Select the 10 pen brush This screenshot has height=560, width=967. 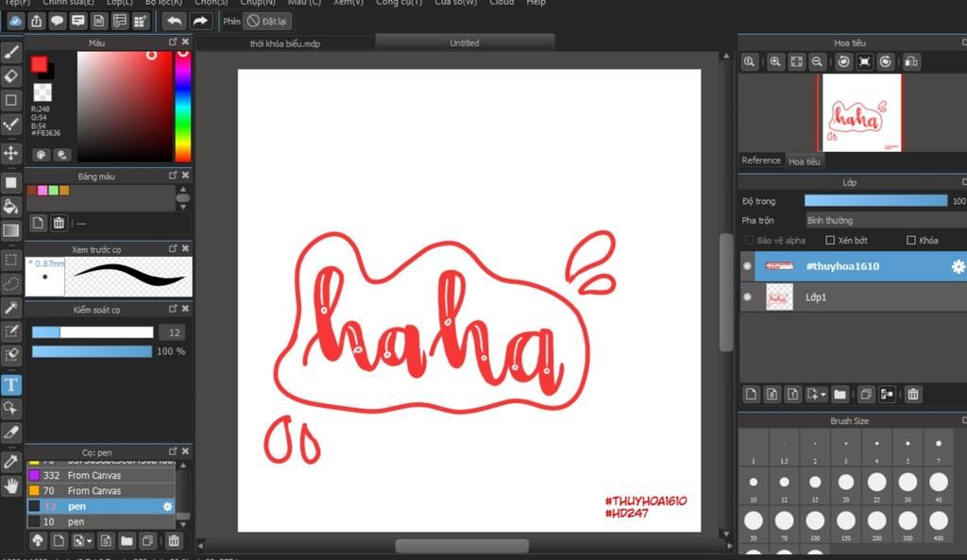pyautogui.click(x=102, y=522)
